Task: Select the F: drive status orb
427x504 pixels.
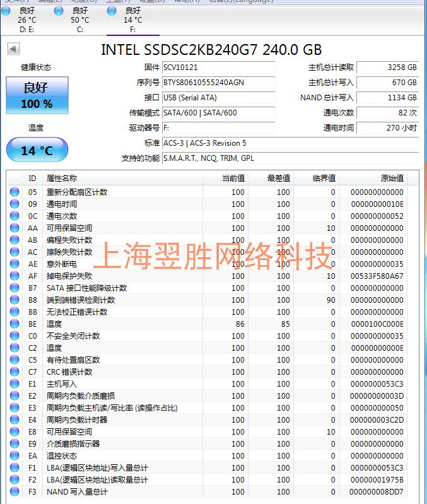Action: 112,11
